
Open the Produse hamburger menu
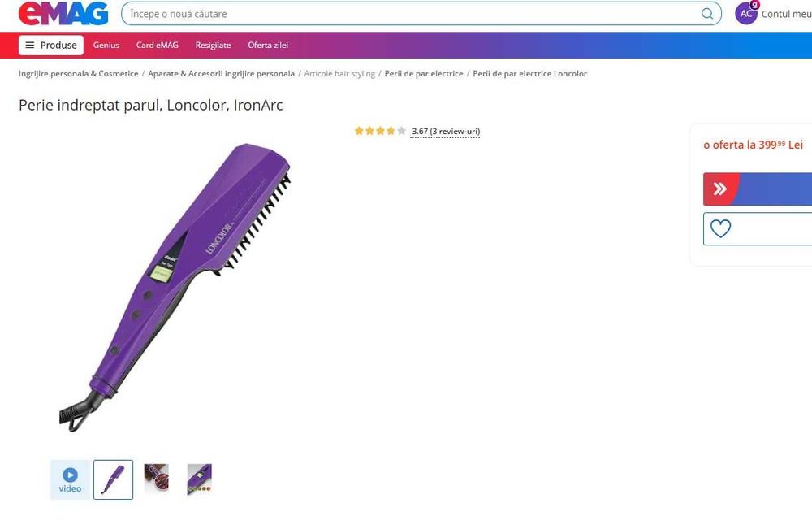(x=50, y=45)
